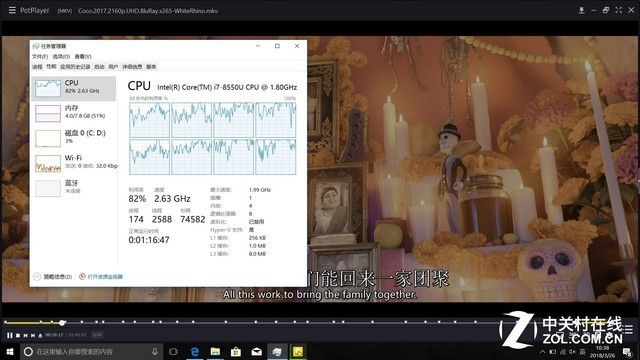Switch to the 启动 tab
Image resolution: width=640 pixels, height=360 pixels.
[99, 67]
